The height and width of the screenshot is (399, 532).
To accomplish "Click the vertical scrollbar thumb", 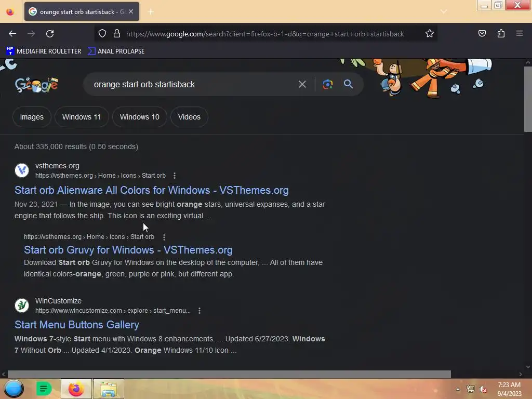I will pyautogui.click(x=528, y=99).
